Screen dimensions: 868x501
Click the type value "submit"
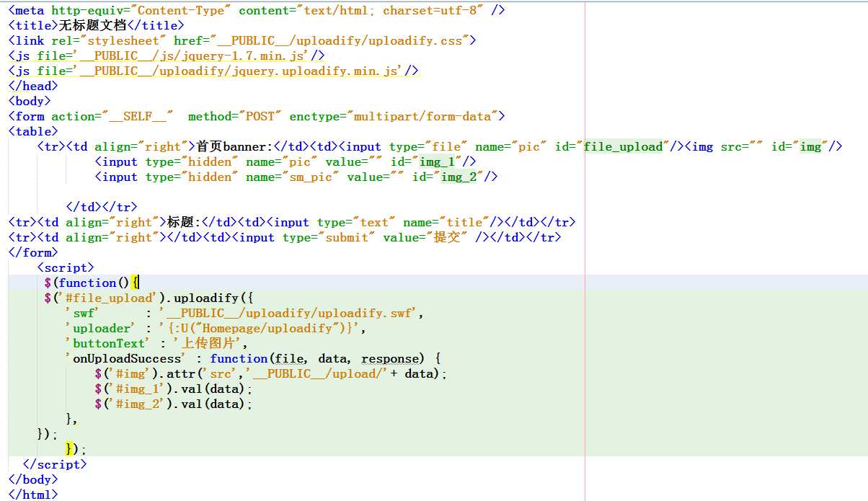pyautogui.click(x=347, y=237)
